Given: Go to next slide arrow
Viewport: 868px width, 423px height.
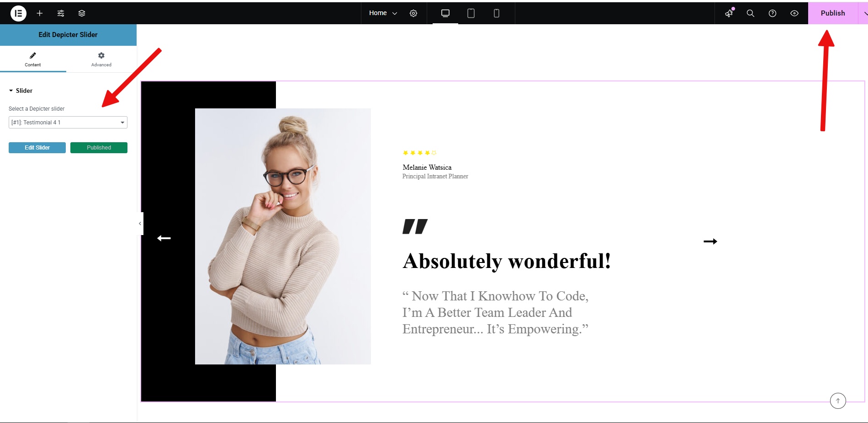Looking at the screenshot, I should tap(710, 241).
